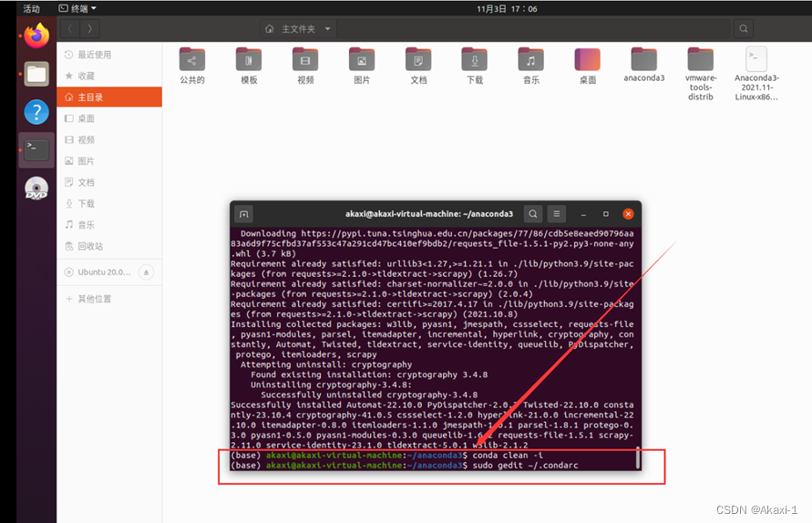Open the 终端 app menu in top bar
The height and width of the screenshot is (523, 812).
click(x=77, y=8)
